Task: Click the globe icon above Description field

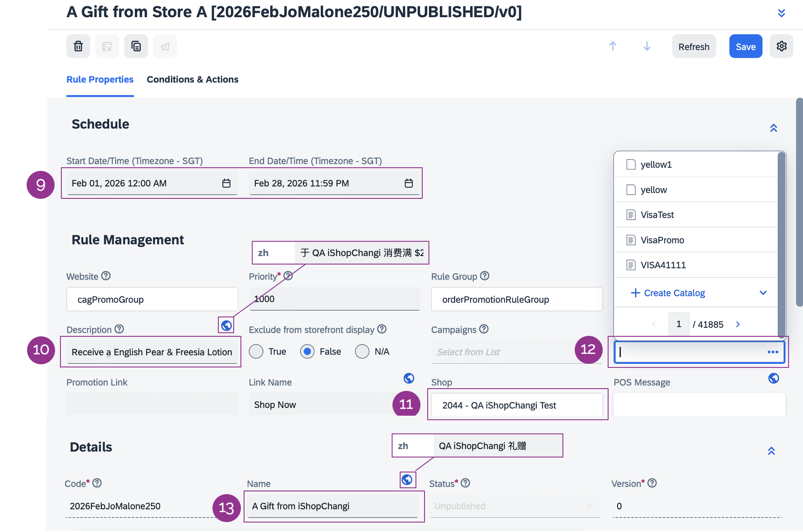Action: [x=226, y=325]
